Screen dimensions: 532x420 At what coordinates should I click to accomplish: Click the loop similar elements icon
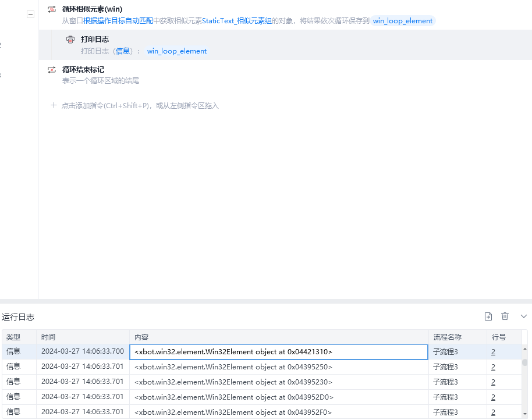click(52, 9)
